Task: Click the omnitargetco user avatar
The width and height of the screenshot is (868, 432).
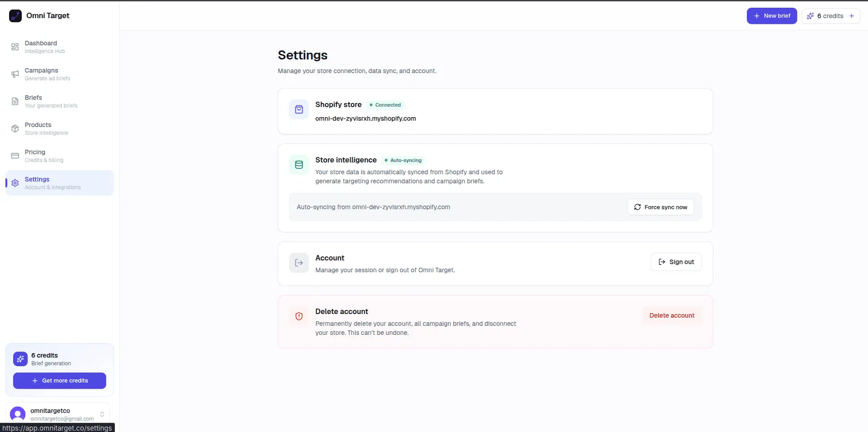Action: tap(18, 414)
